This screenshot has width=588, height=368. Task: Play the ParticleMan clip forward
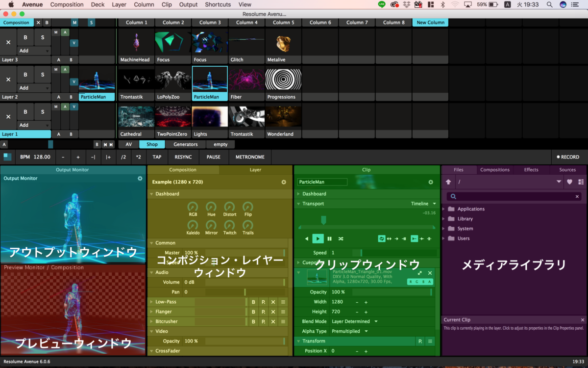click(x=318, y=238)
